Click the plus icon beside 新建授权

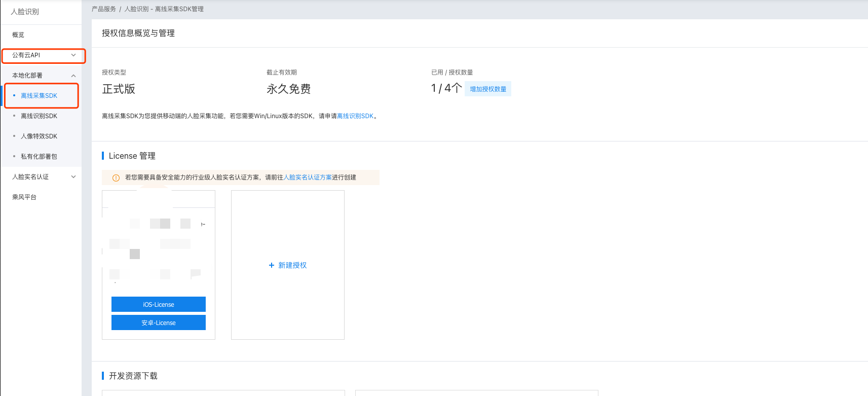tap(272, 265)
